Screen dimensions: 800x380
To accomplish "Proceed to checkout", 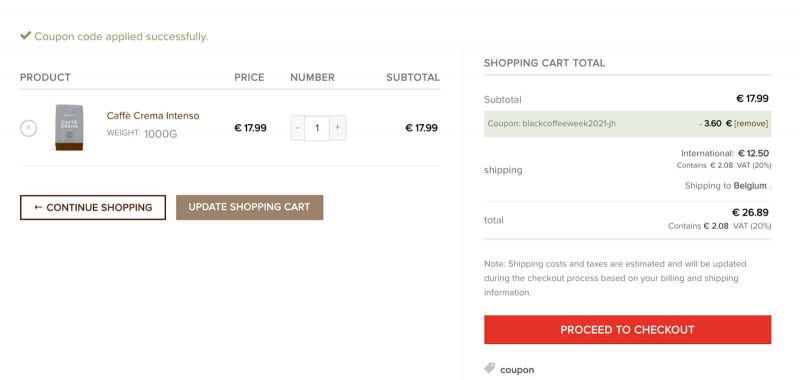I will (x=628, y=330).
